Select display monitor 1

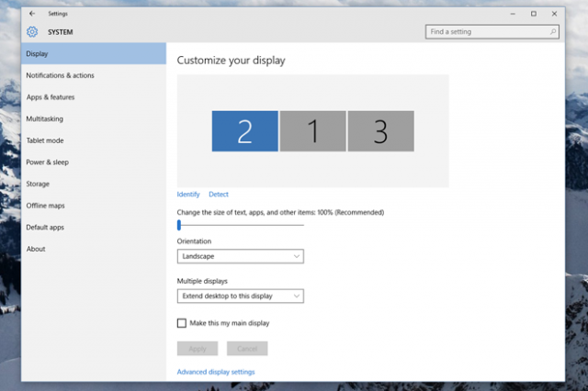click(x=312, y=131)
